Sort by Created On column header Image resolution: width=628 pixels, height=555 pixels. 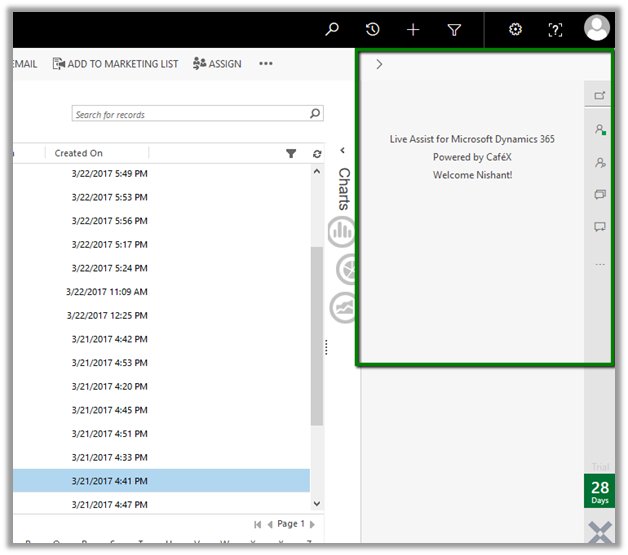coord(79,154)
